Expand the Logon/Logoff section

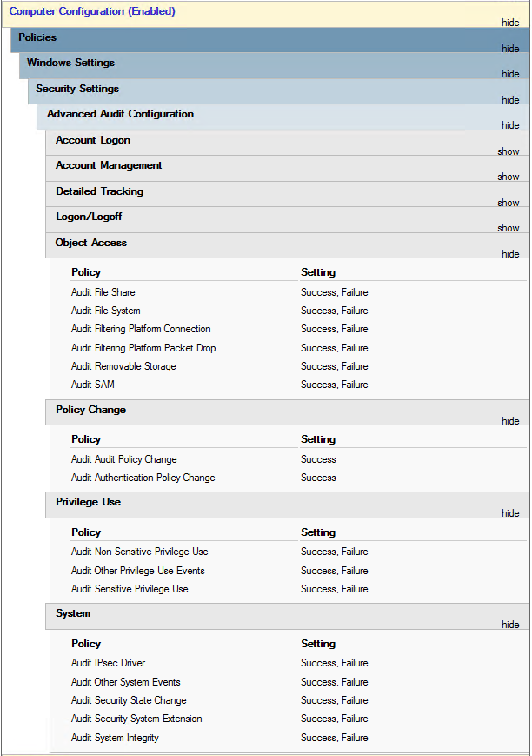[x=509, y=228]
